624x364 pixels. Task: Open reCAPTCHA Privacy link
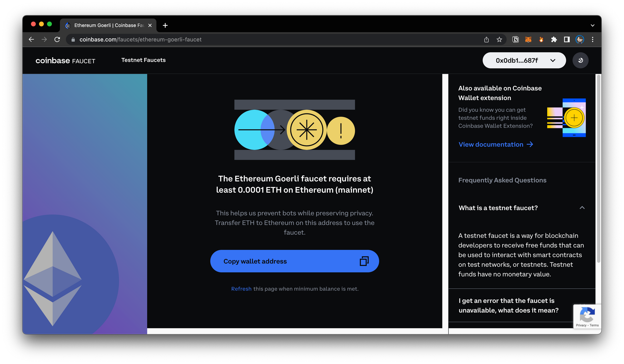(x=581, y=325)
